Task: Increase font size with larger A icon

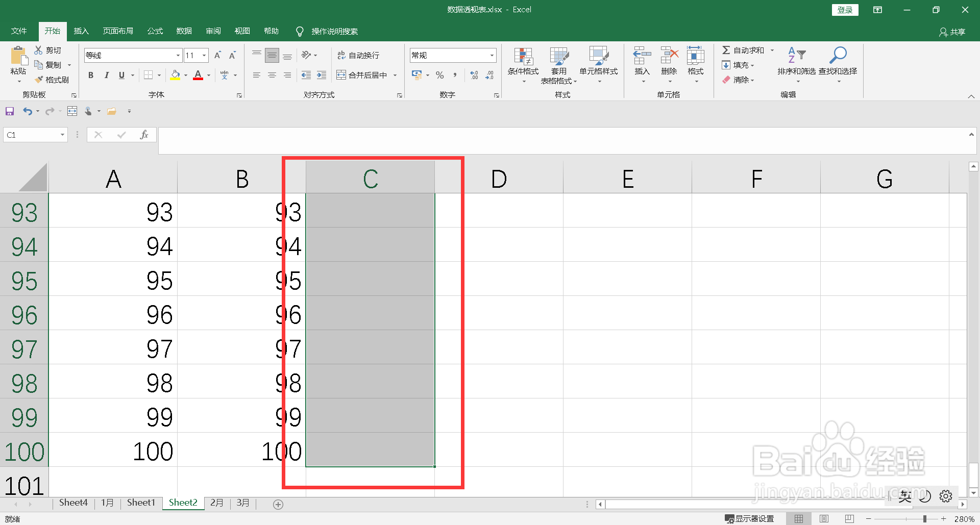Action: coord(217,55)
